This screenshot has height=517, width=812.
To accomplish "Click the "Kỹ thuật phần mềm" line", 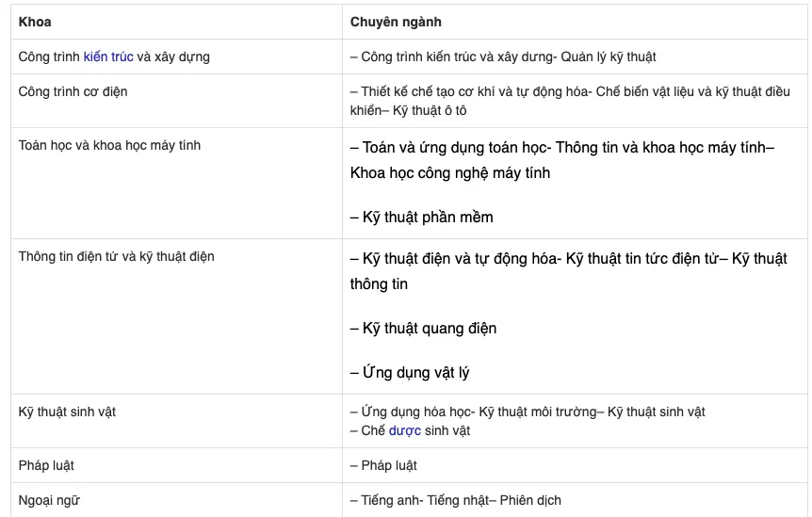I will (x=428, y=217).
